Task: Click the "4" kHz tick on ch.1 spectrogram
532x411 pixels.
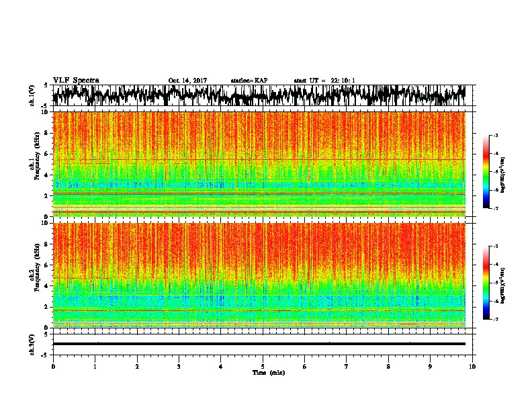Action: pos(47,175)
